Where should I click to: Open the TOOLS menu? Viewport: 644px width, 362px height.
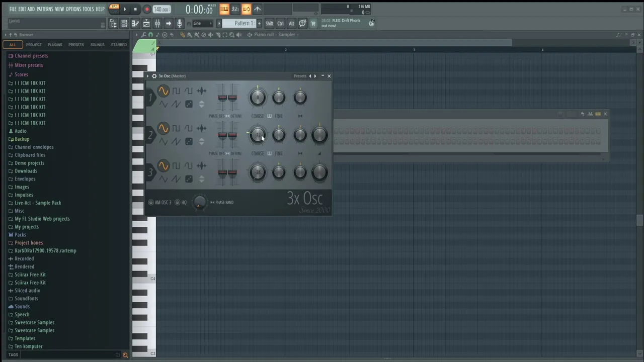88,9
